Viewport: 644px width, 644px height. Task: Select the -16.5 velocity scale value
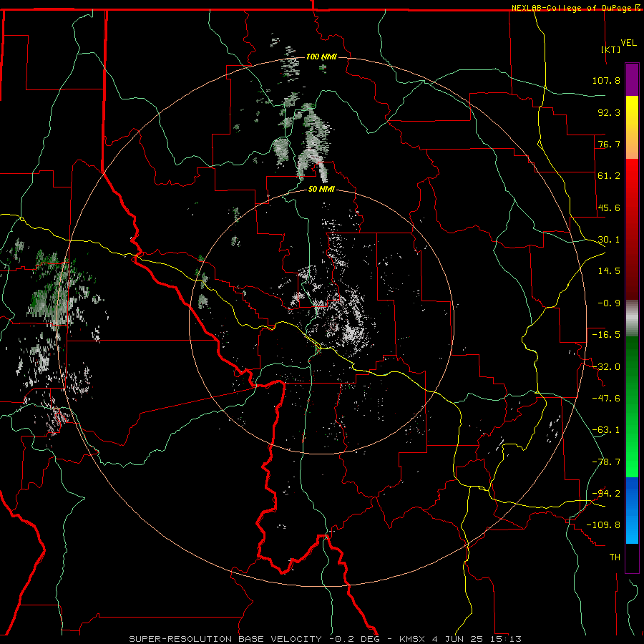[606, 335]
